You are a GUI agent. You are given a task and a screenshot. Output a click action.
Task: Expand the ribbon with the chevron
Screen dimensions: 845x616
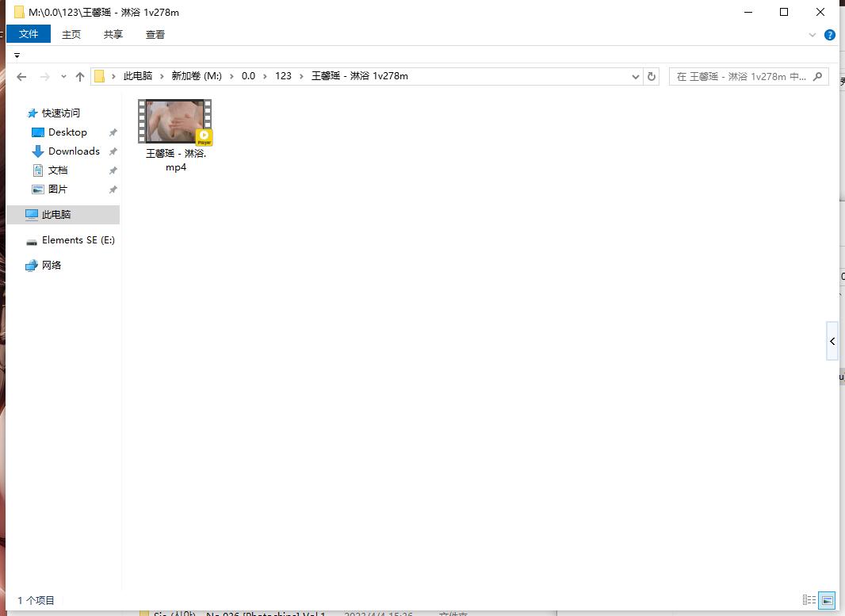tap(812, 35)
